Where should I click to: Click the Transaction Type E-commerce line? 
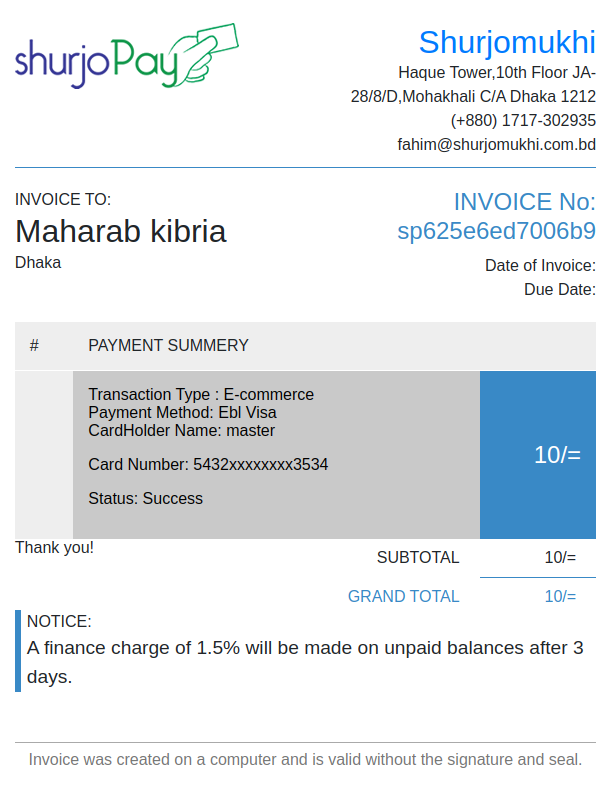pyautogui.click(x=201, y=395)
